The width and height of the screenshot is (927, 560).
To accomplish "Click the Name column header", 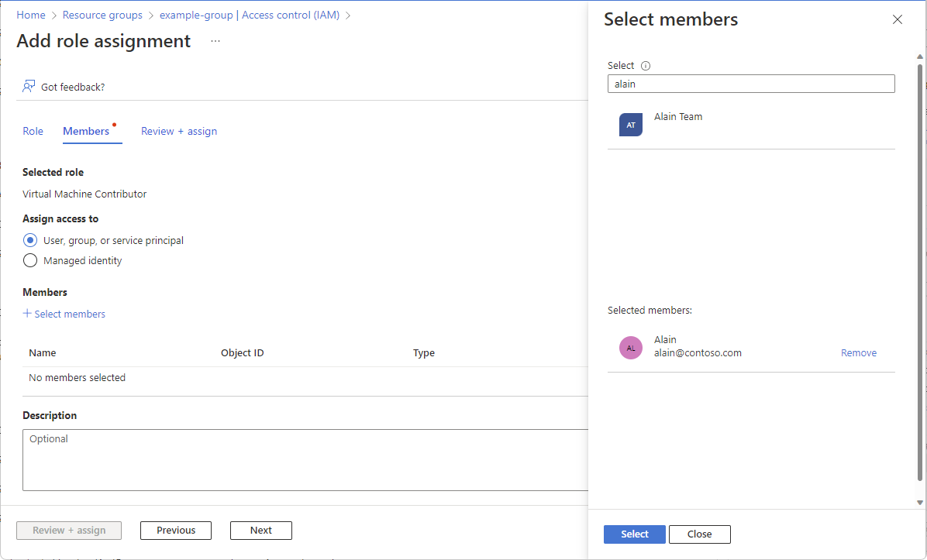I will [43, 352].
